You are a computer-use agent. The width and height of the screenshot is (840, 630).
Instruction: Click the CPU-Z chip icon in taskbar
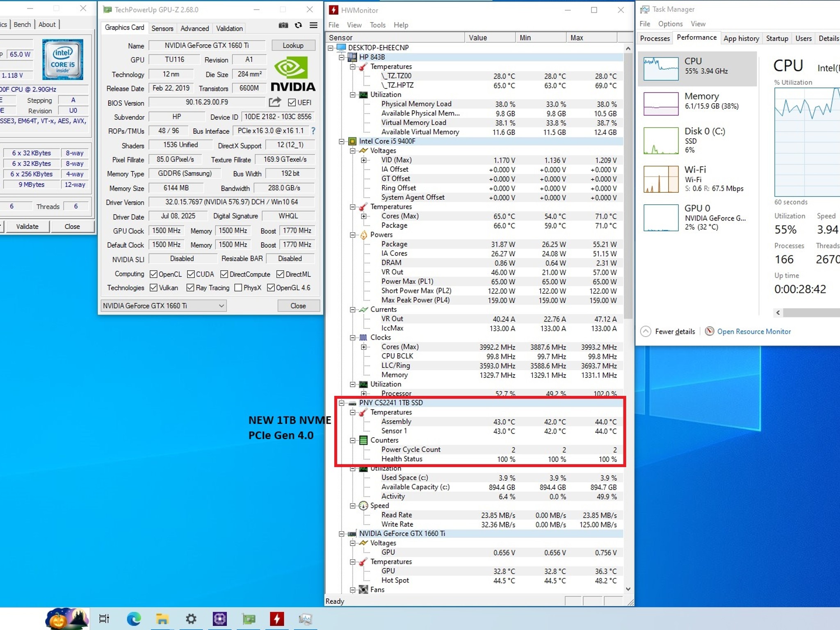click(220, 619)
